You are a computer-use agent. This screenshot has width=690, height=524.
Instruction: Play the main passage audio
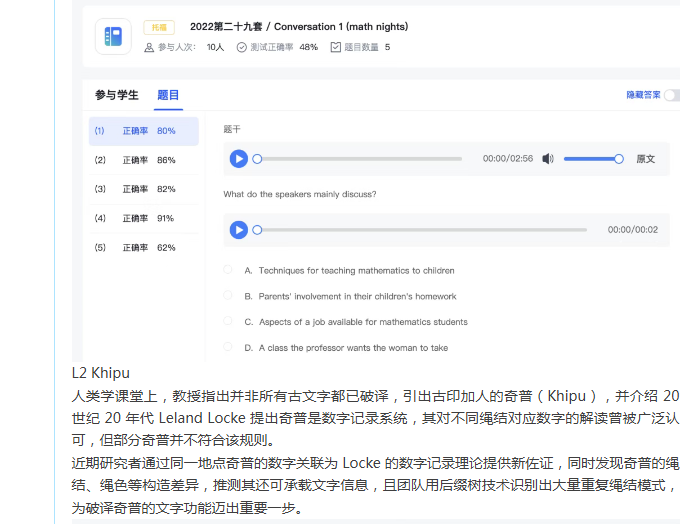click(x=238, y=159)
